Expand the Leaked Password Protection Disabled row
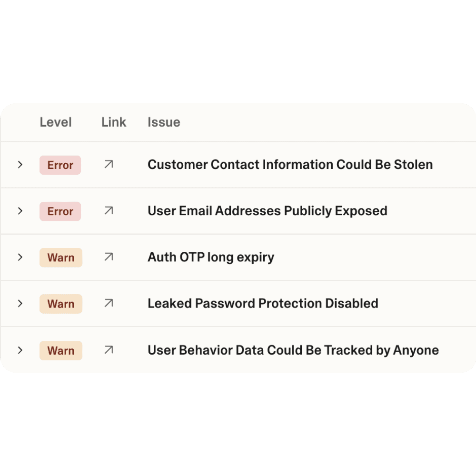Screen dimensions: 476x476 point(20,303)
